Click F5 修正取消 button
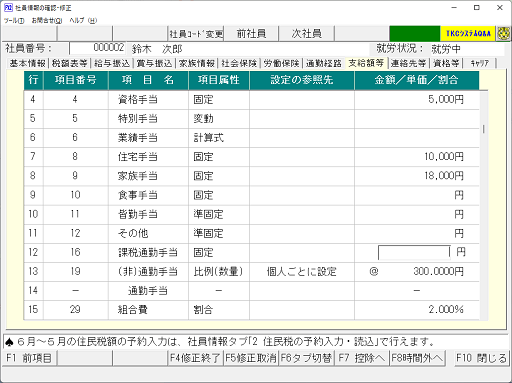The width and height of the screenshot is (512, 383). tap(251, 358)
